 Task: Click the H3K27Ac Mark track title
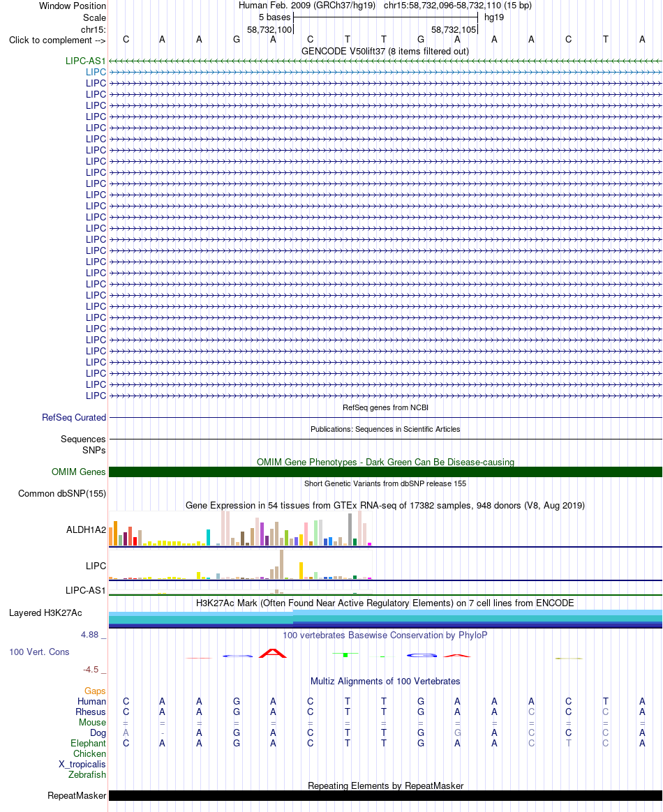point(385,603)
